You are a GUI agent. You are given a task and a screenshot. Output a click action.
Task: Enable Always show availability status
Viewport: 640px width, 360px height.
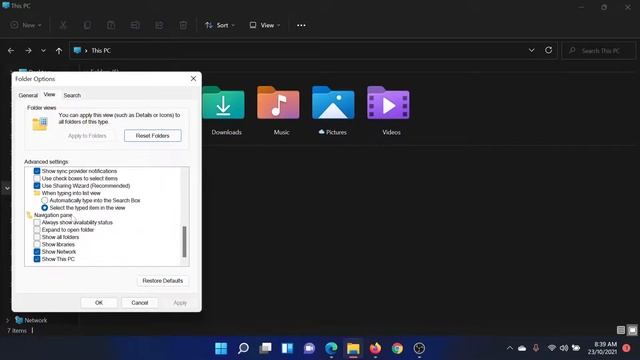[37, 222]
